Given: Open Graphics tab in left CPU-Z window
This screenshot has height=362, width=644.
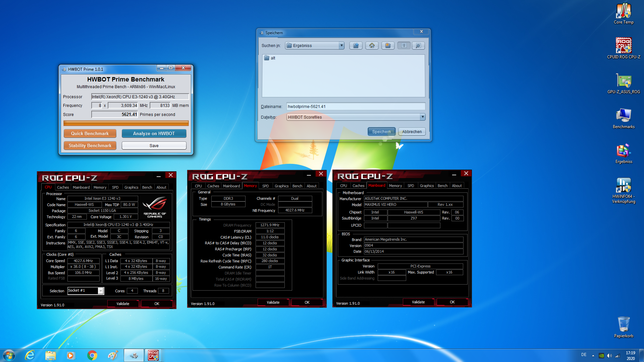Looking at the screenshot, I should click(131, 187).
